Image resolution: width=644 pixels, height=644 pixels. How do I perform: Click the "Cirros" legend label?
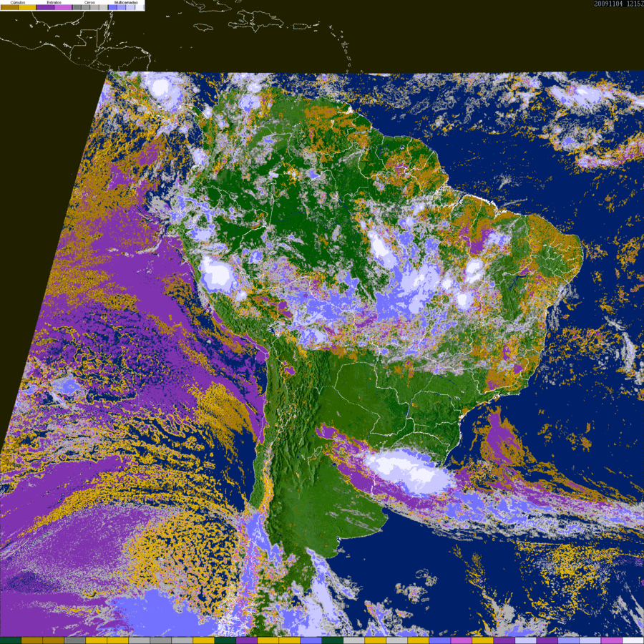click(x=89, y=2)
